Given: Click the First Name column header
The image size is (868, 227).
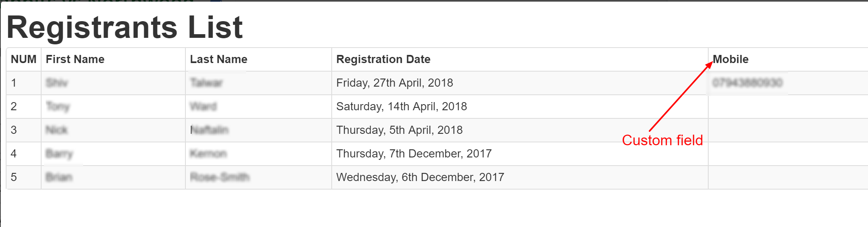Looking at the screenshot, I should 75,59.
